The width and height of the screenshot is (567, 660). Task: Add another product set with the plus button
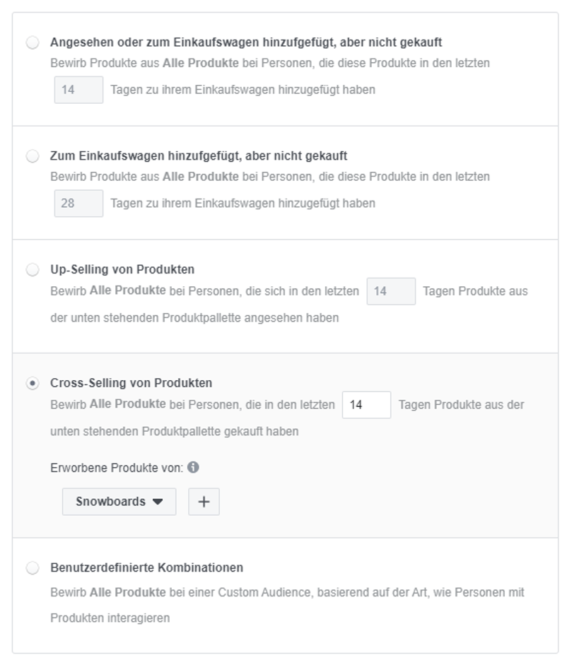204,501
